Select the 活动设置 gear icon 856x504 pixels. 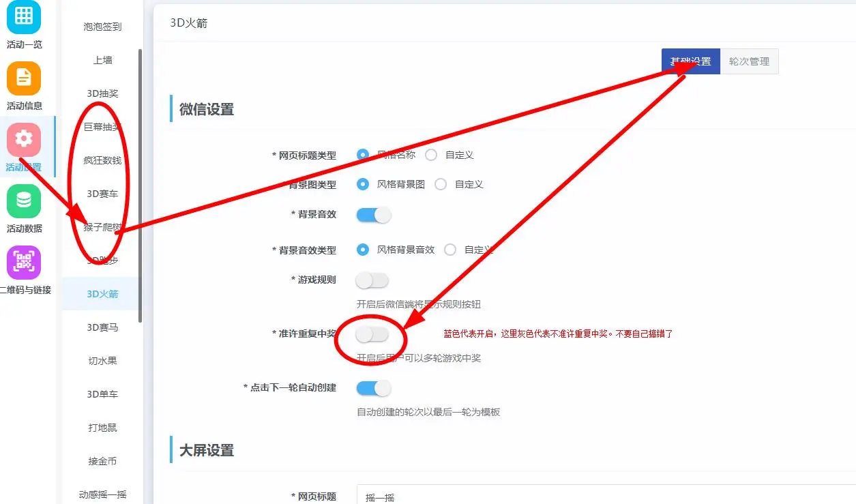point(24,140)
